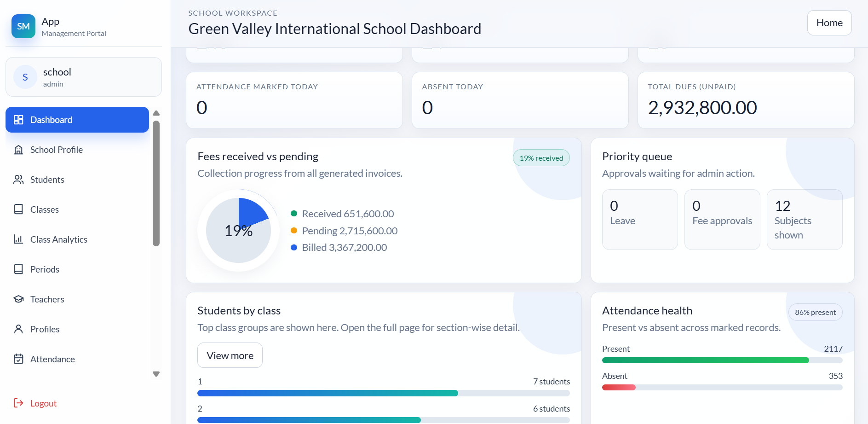Click the dashboard title heading
868x424 pixels.
coord(335,29)
